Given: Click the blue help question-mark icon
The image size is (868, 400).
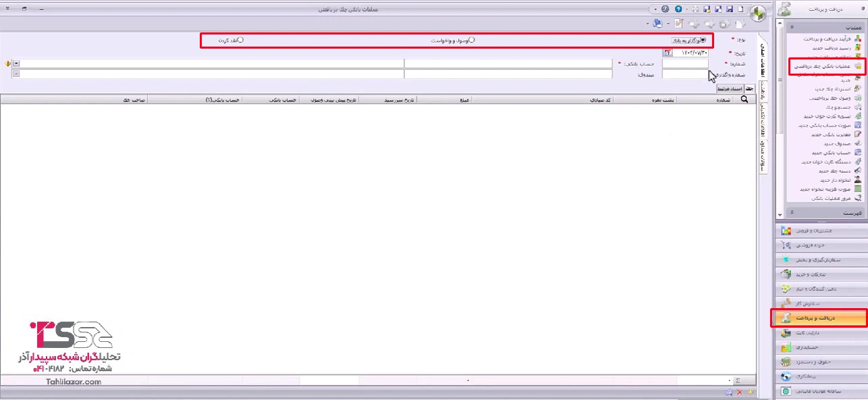Looking at the screenshot, I should (678, 9).
